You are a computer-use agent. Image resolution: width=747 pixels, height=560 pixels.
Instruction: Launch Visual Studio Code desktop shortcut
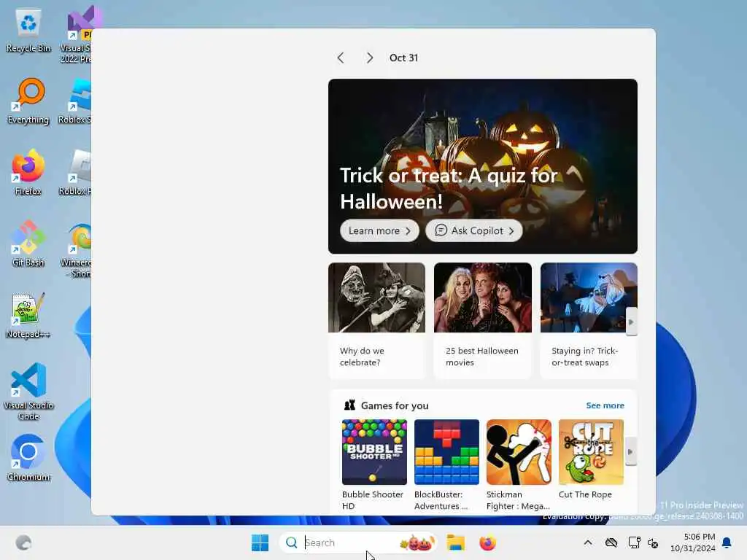click(x=28, y=392)
